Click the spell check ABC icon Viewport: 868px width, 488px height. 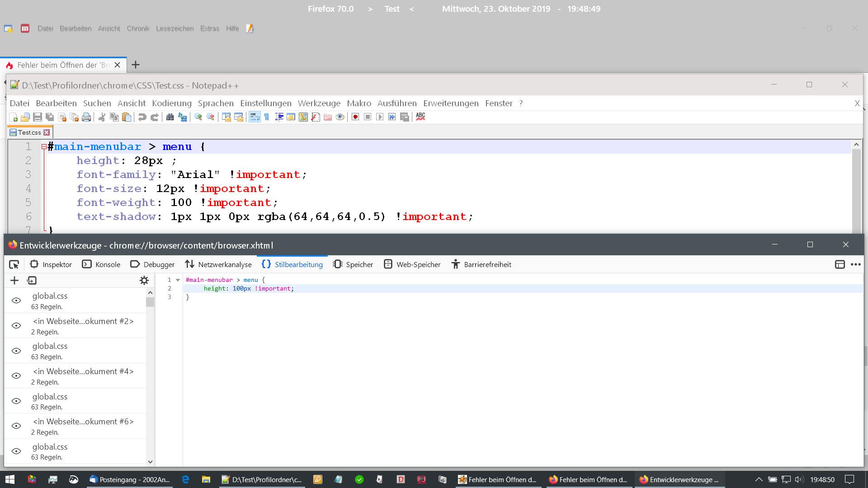coord(420,117)
